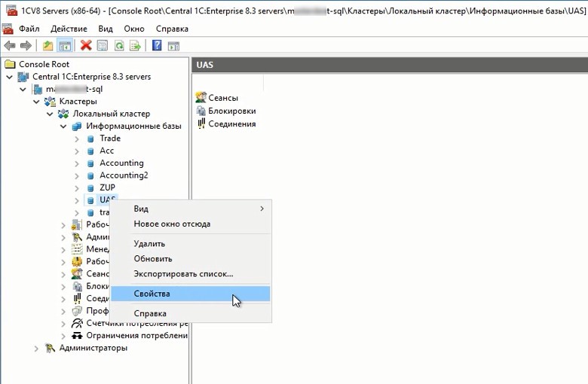Image resolution: width=588 pixels, height=384 pixels.
Task: Click the red Delete X toolbar icon
Action: [86, 46]
